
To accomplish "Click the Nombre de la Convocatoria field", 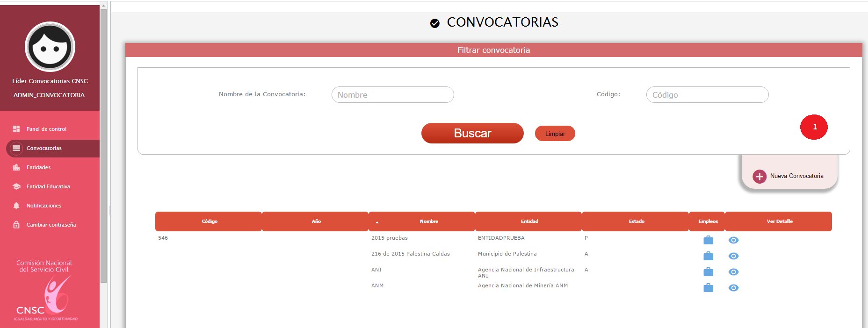I will click(392, 95).
